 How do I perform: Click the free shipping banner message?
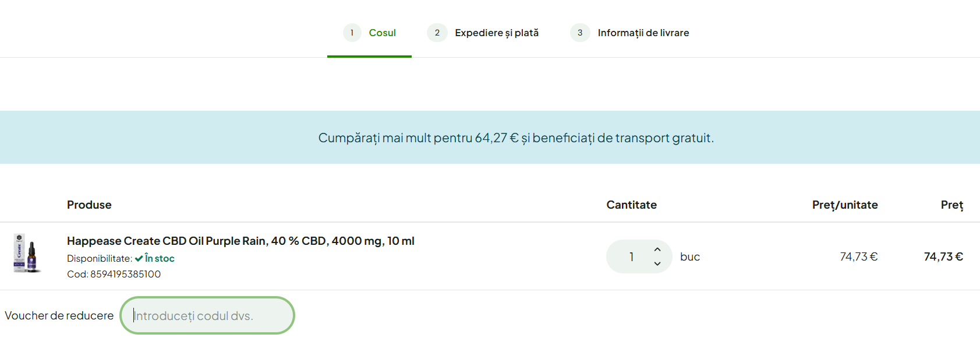[515, 138]
